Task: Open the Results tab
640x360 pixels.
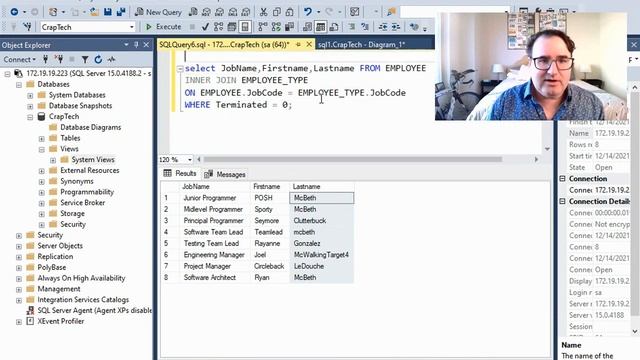Action: coord(180,174)
